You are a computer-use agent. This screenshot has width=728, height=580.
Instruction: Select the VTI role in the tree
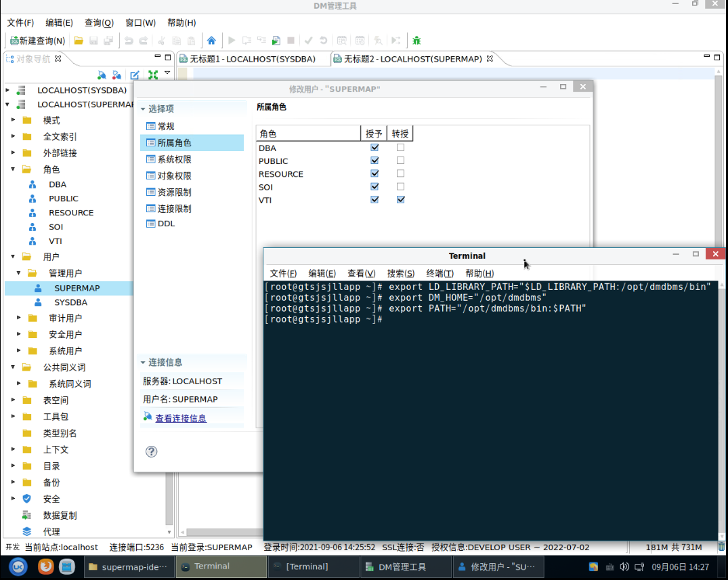[x=56, y=241]
